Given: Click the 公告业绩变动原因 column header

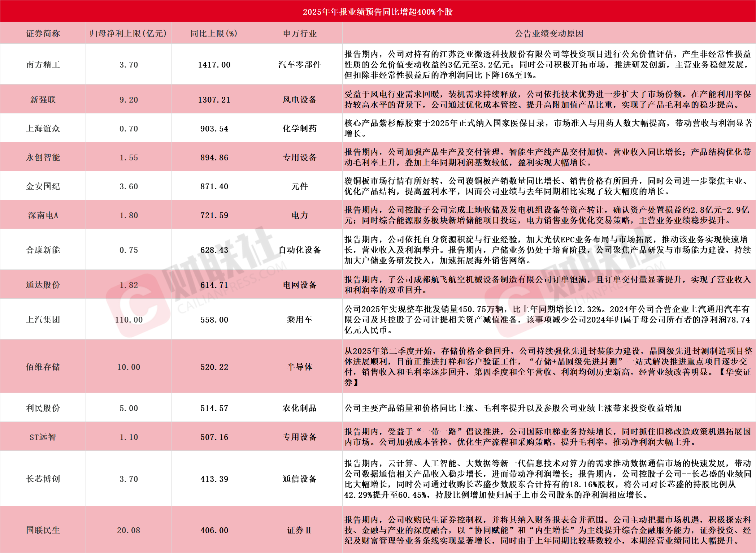Looking at the screenshot, I should (x=549, y=33).
